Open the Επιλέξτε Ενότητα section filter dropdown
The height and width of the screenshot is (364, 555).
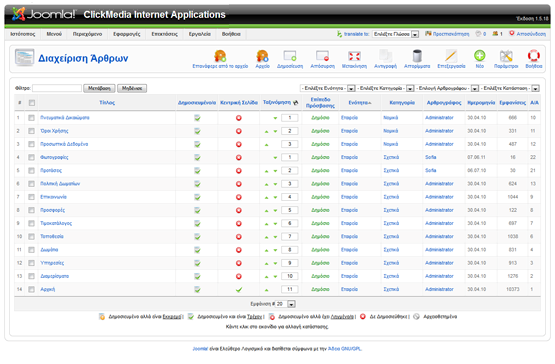[327, 88]
